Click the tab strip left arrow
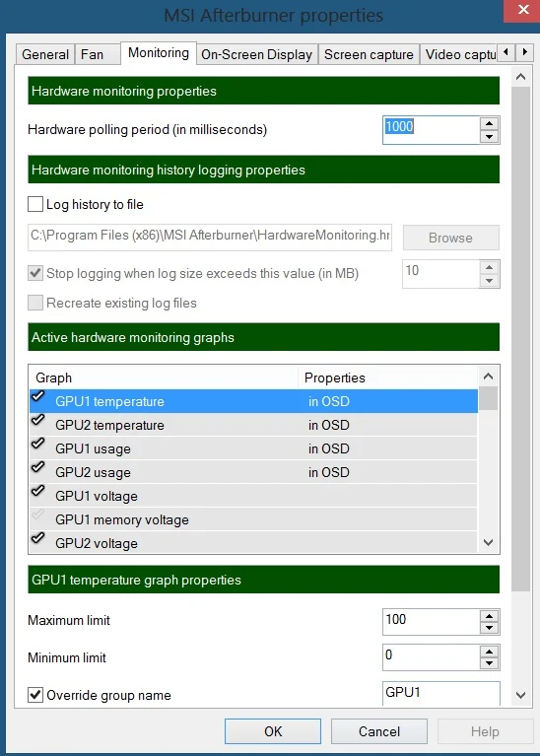The image size is (540, 756). click(506, 52)
